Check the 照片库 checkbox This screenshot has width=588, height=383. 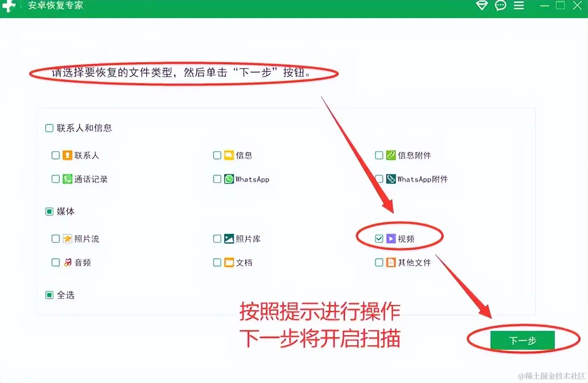217,239
